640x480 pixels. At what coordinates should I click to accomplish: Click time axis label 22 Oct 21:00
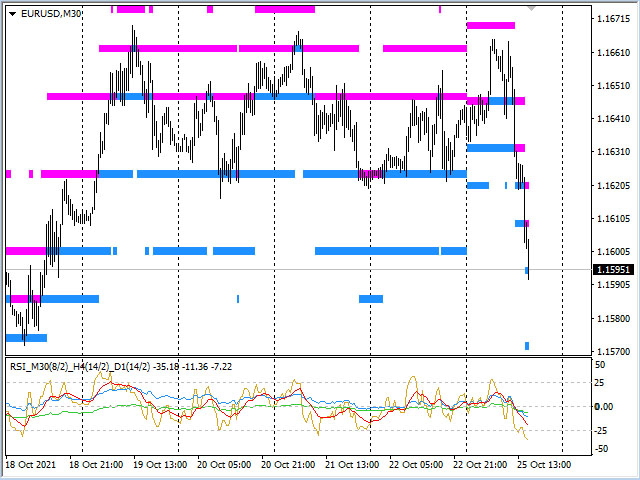(480, 464)
